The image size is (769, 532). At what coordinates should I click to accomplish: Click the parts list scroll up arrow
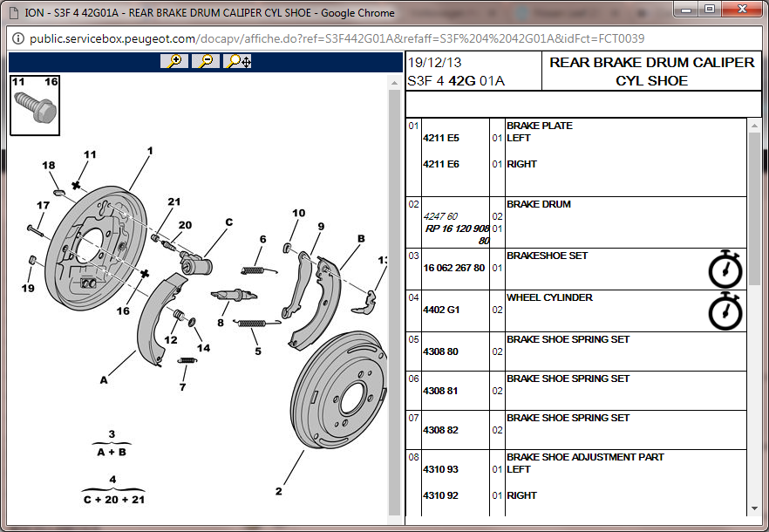pyautogui.click(x=754, y=126)
